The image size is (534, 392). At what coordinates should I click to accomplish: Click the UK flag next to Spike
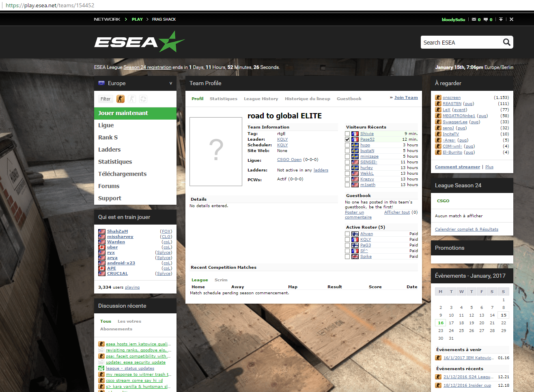point(355,257)
